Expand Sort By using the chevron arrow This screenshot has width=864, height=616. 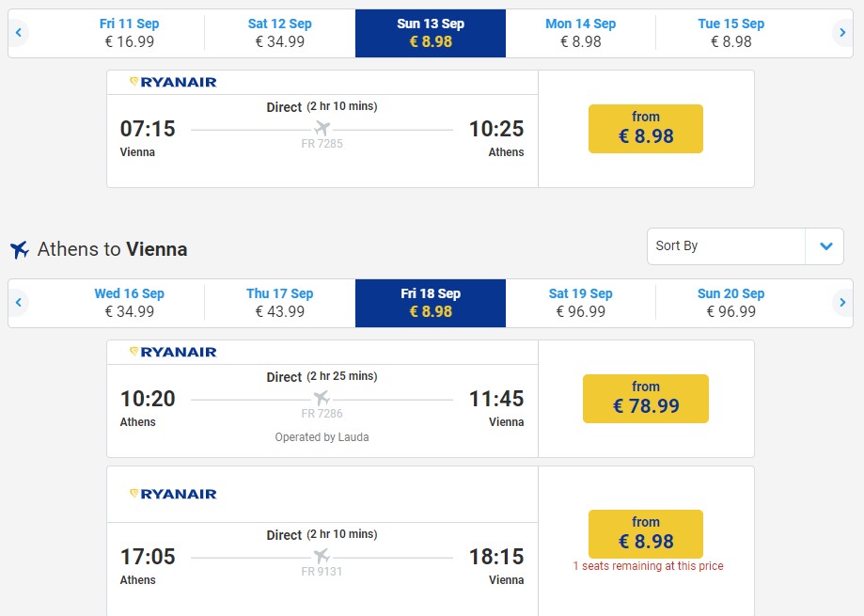pyautogui.click(x=825, y=246)
